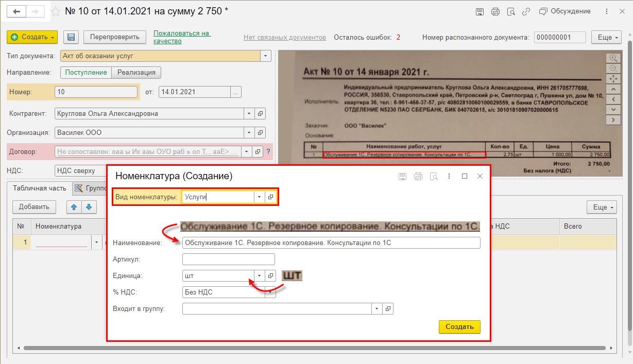Show help question mark next to Договор
633x364 pixels.
[268, 151]
